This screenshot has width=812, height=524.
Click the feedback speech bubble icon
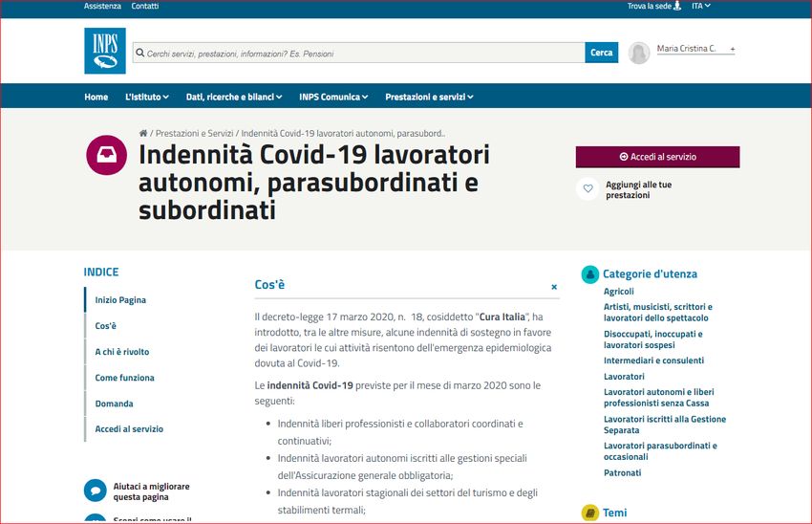tap(96, 491)
